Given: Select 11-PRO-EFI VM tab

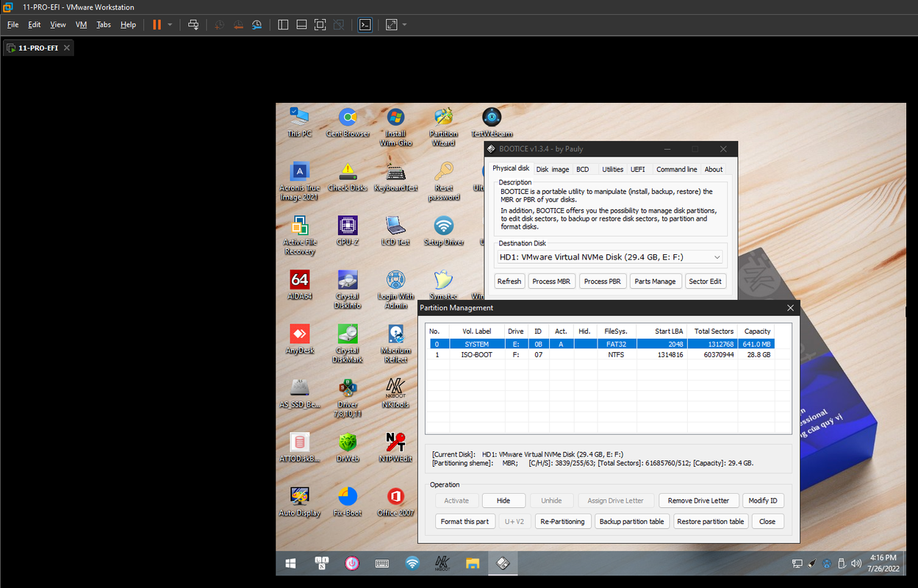Looking at the screenshot, I should [x=38, y=48].
